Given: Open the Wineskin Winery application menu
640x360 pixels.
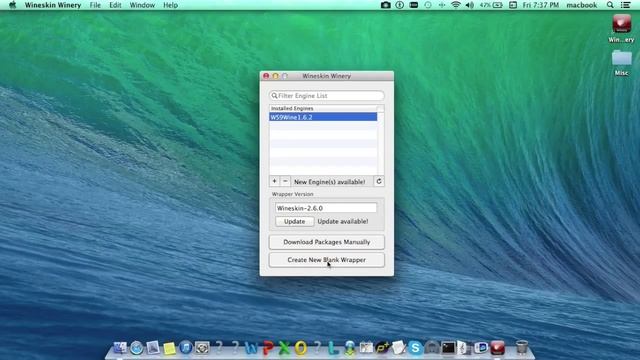Looking at the screenshot, I should click(53, 5).
